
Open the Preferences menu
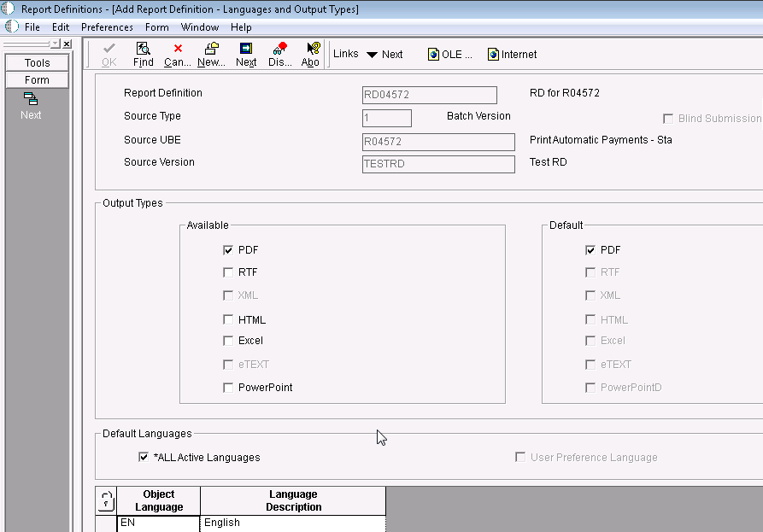pos(107,27)
